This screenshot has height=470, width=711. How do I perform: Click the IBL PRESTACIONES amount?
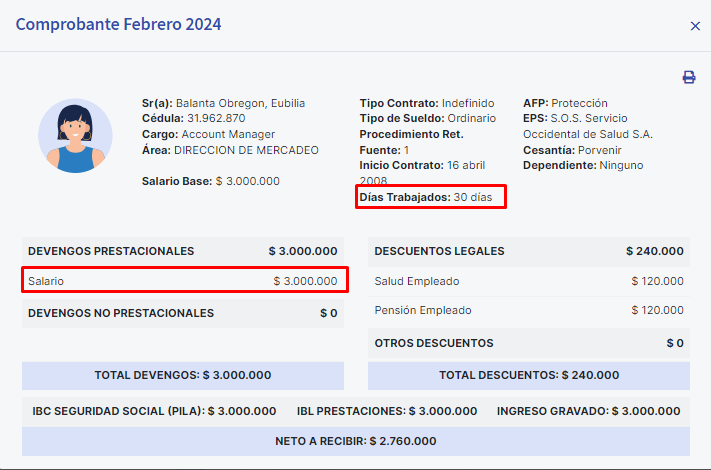[443, 411]
